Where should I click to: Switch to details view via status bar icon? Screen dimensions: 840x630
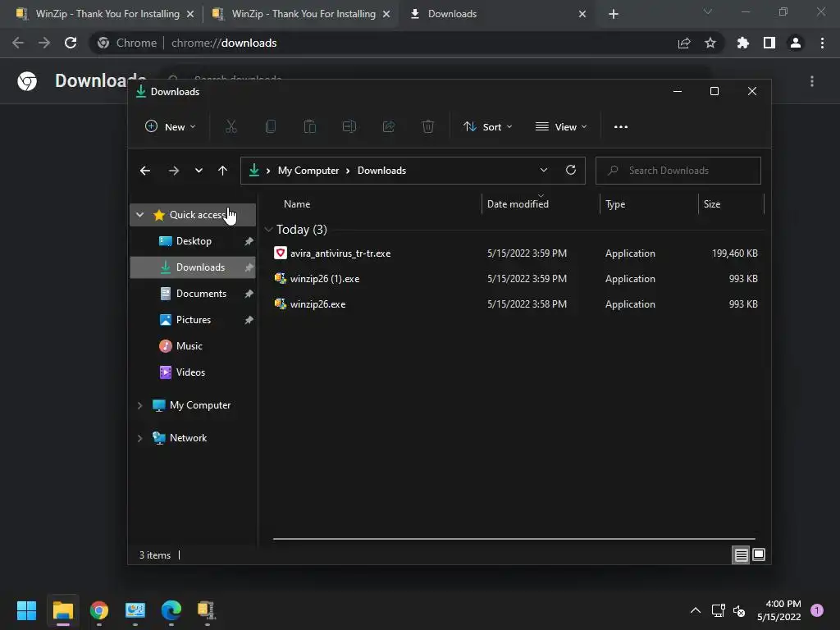click(x=741, y=555)
